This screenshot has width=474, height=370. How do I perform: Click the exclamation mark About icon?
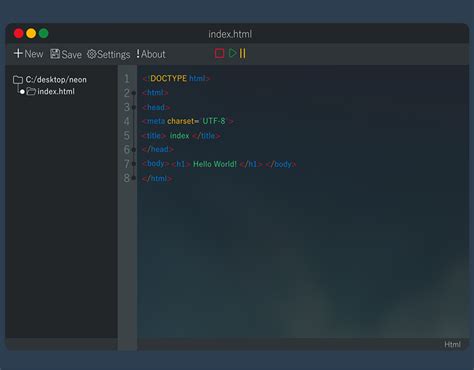(x=138, y=54)
